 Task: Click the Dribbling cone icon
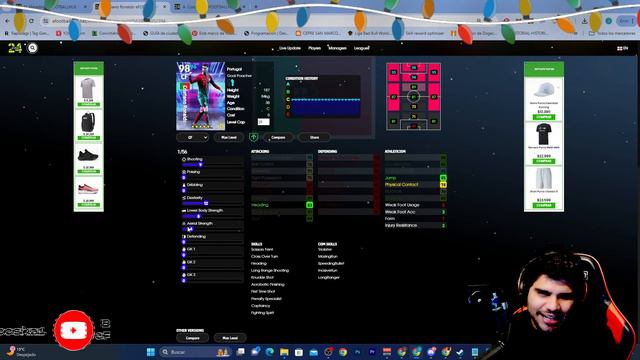(184, 185)
